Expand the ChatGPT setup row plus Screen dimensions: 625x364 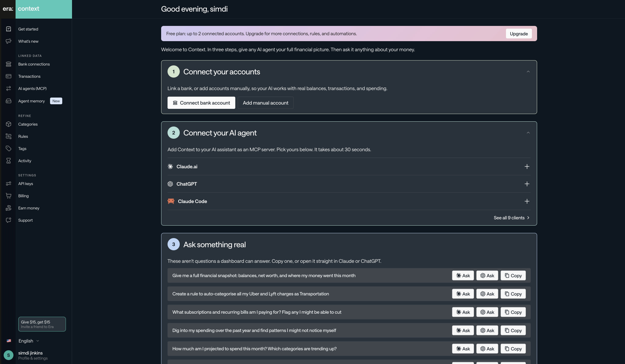point(527,184)
